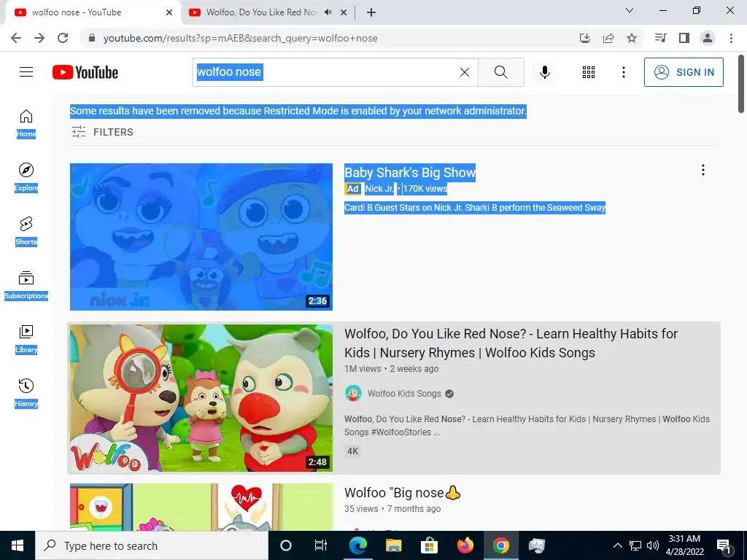Open the media control toolbar icon

pos(660,38)
